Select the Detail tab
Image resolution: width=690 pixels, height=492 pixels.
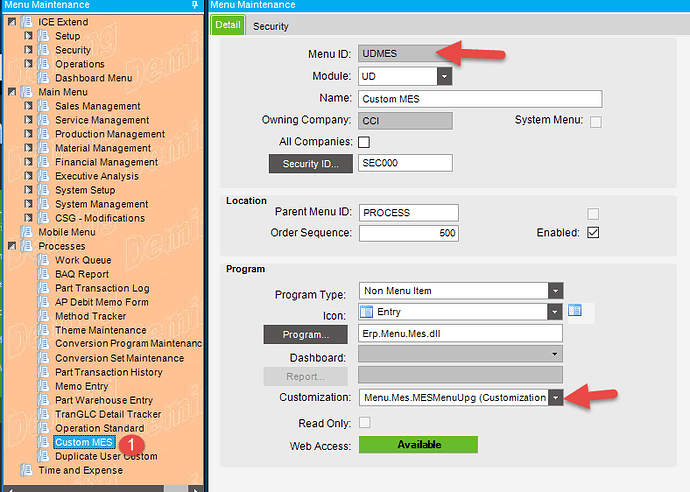(x=228, y=25)
